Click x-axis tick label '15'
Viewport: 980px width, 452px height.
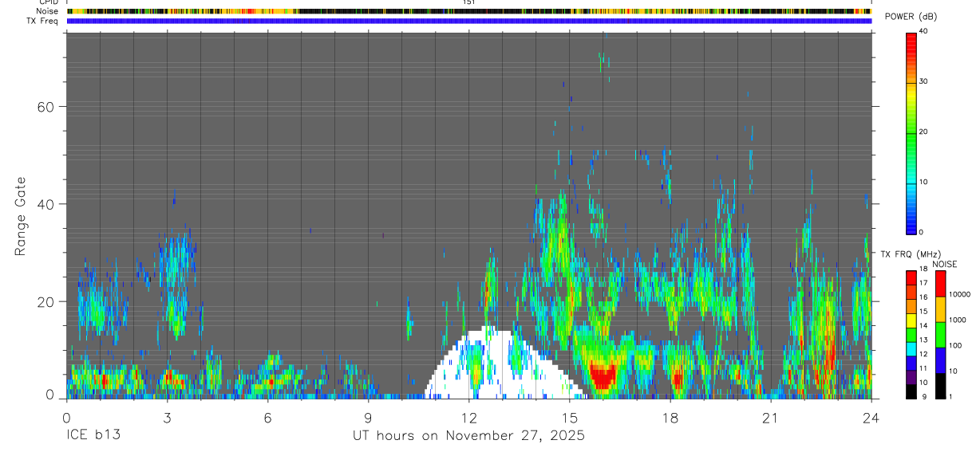point(570,417)
